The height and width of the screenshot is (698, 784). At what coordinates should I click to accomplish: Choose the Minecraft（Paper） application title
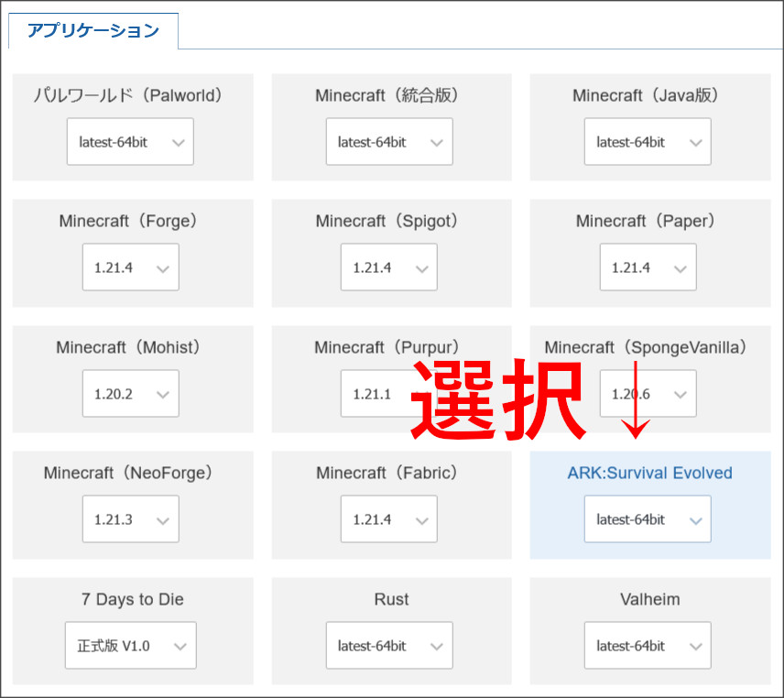tap(646, 221)
